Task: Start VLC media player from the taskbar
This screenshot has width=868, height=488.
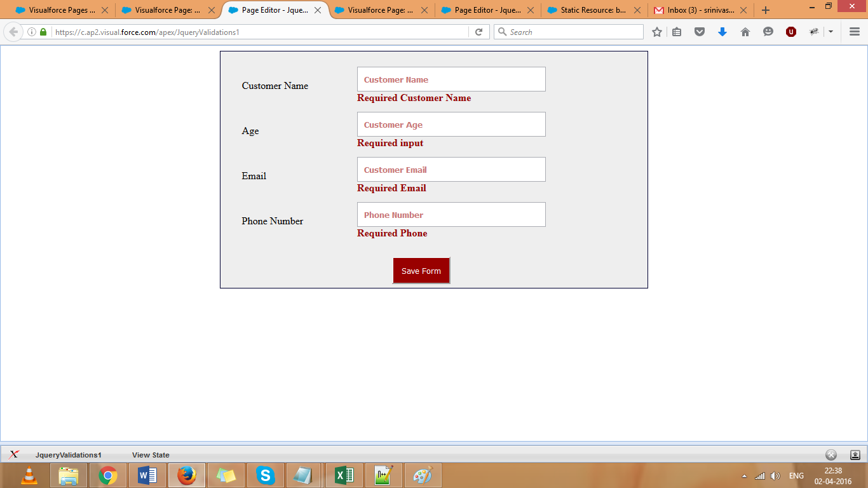Action: coord(29,475)
